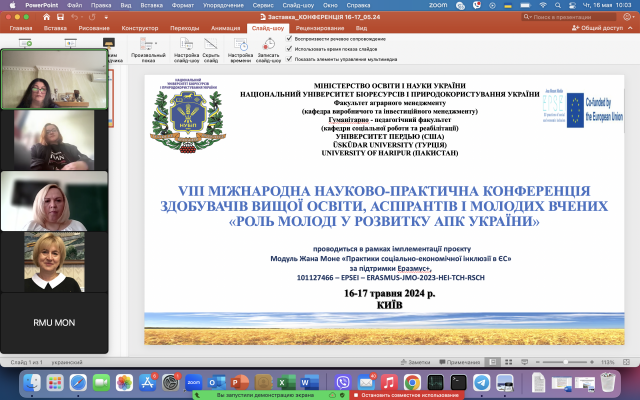Open Настройка слайд-шоу settings
This screenshot has height=400, width=640.
pos(187,49)
